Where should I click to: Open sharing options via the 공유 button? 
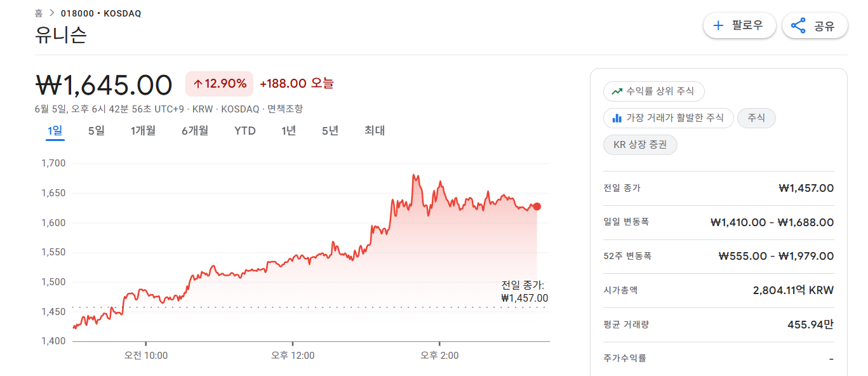[815, 25]
